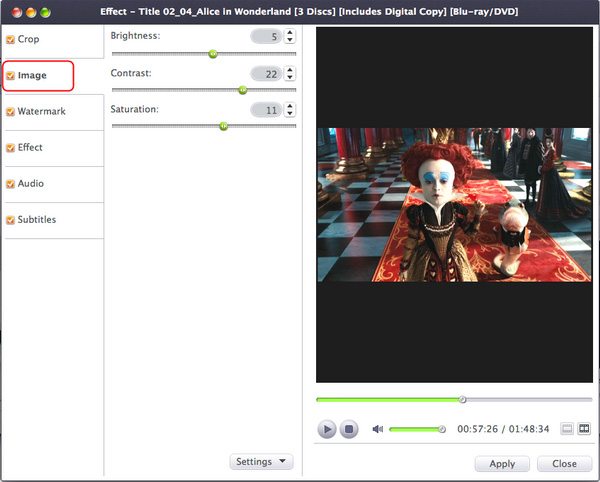Zoom window with the green button
The height and width of the screenshot is (482, 600).
pyautogui.click(x=45, y=13)
